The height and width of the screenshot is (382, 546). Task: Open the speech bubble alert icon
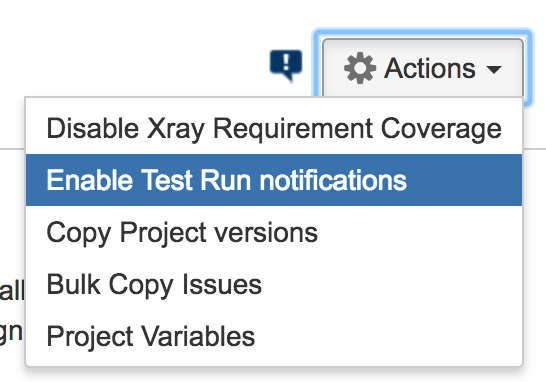[x=286, y=65]
